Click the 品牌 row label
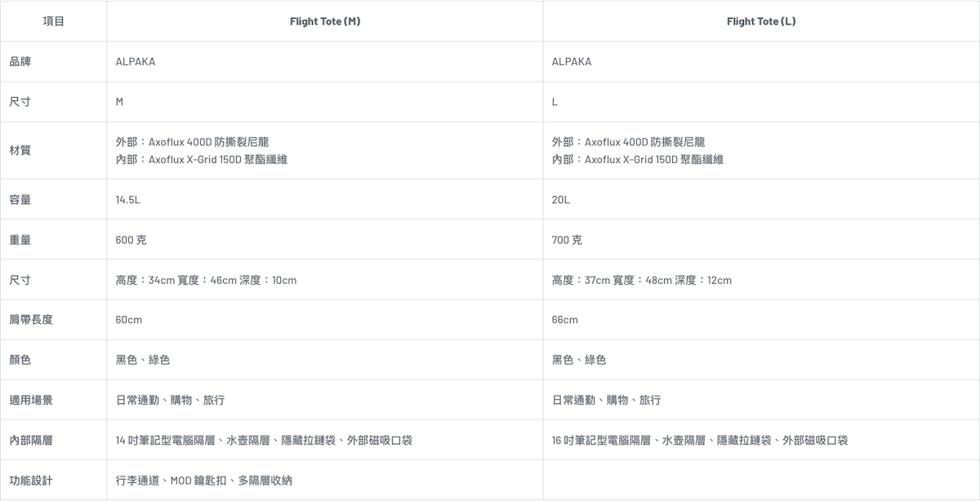 tap(20, 61)
